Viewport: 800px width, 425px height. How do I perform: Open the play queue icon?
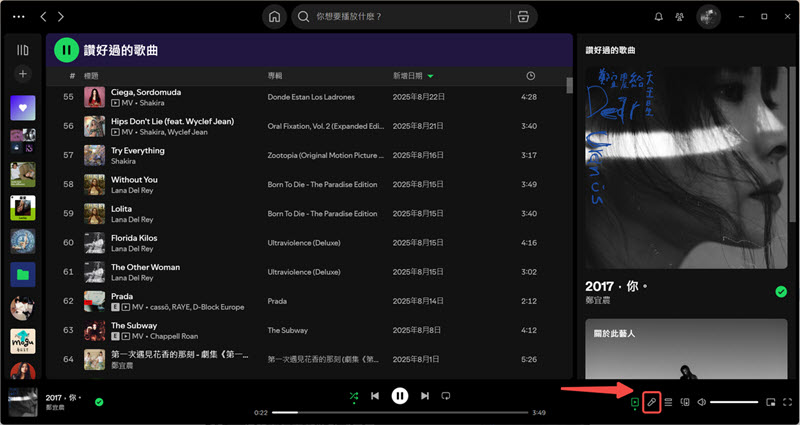[668, 402]
